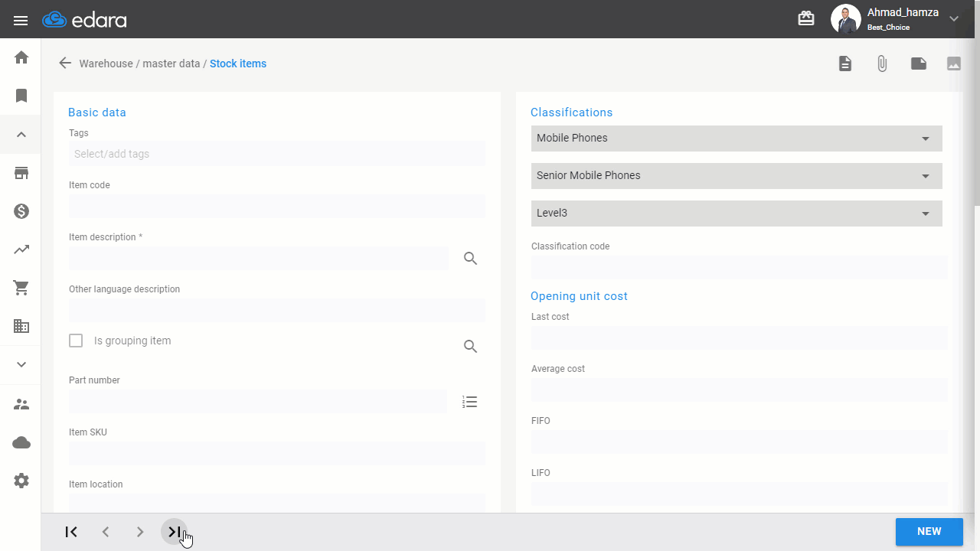The width and height of the screenshot is (980, 551).
Task: Collapse the sidebar section chevron up
Action: [21, 135]
